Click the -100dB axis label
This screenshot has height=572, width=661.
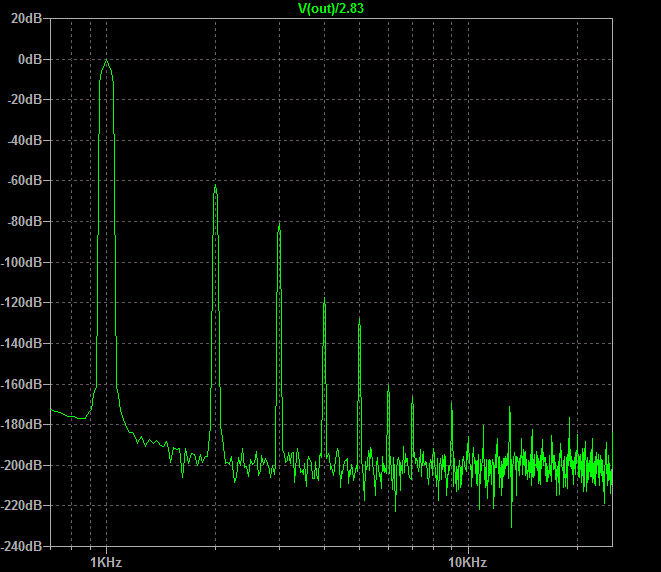tap(21, 262)
